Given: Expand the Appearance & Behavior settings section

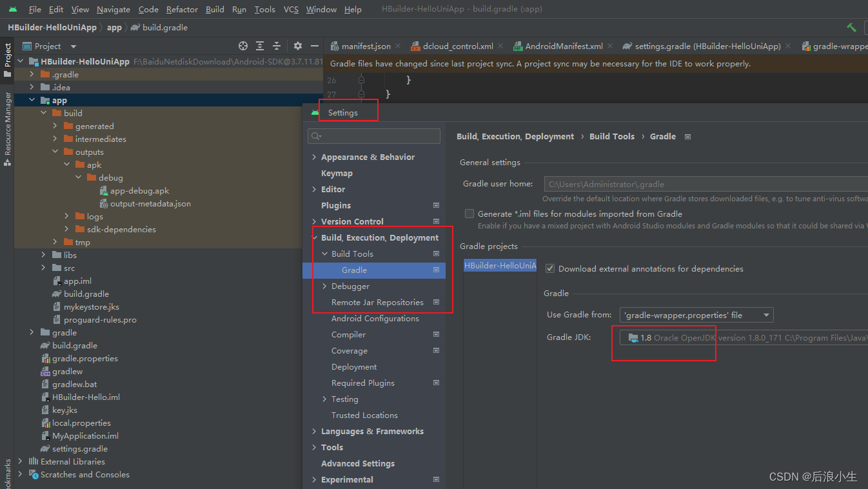Looking at the screenshot, I should 314,157.
